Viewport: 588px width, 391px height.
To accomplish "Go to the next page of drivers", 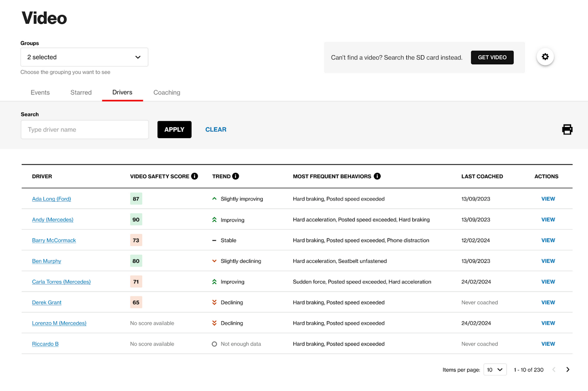I will [x=568, y=369].
